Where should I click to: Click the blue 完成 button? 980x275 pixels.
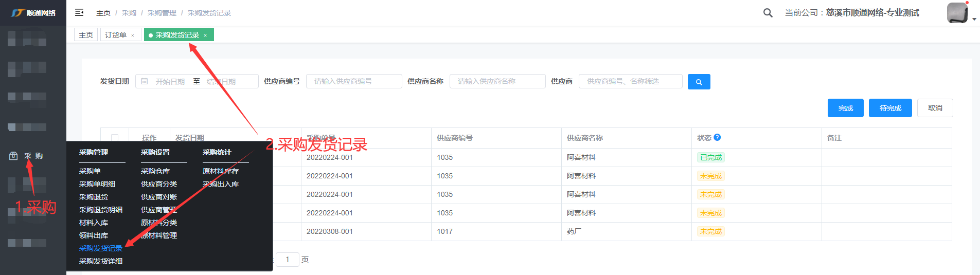point(845,108)
